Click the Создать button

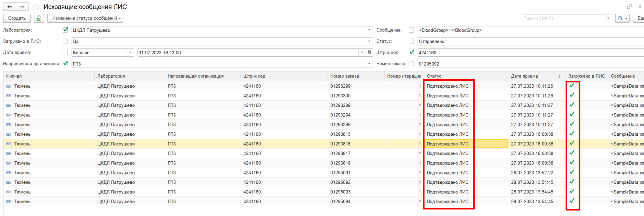click(17, 18)
